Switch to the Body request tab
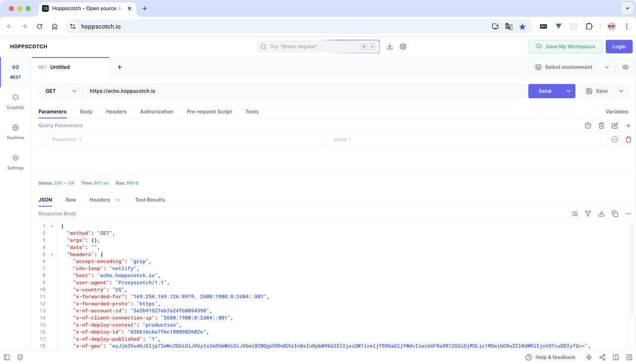The image size is (636, 364). coord(86,112)
